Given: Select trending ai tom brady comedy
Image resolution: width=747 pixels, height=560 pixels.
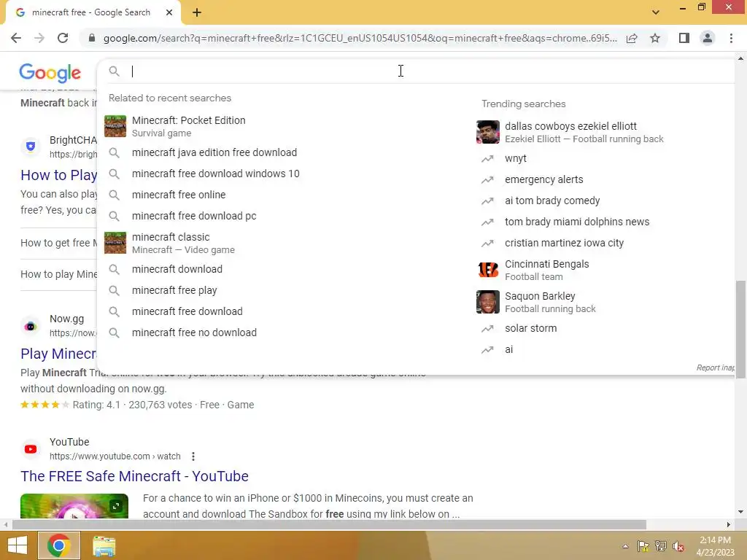Looking at the screenshot, I should pos(603,201).
